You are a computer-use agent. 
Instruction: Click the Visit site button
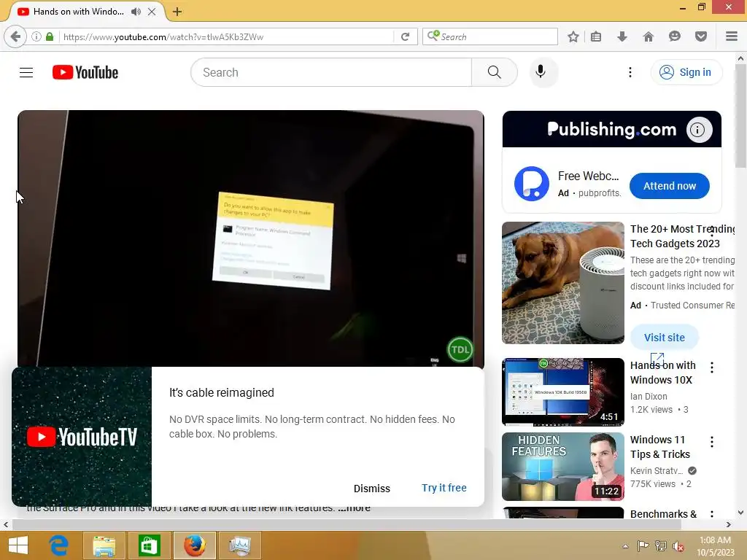coord(664,337)
